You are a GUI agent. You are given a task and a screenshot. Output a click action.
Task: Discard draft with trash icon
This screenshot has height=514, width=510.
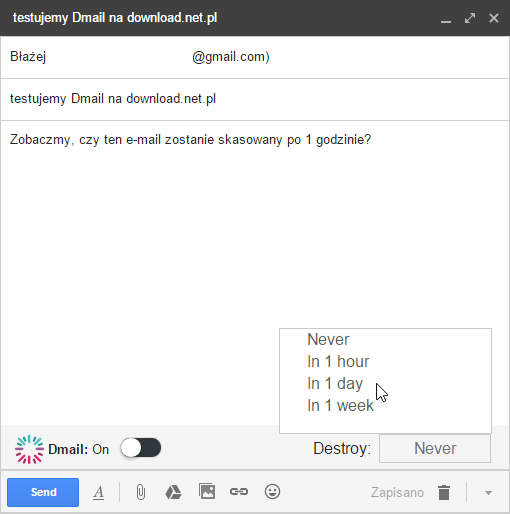pos(444,492)
